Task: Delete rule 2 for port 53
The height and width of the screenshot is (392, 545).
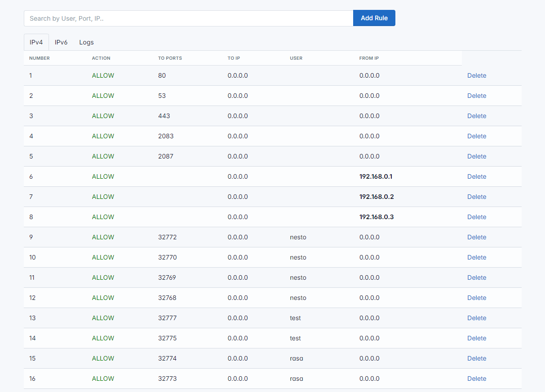Action: point(477,96)
